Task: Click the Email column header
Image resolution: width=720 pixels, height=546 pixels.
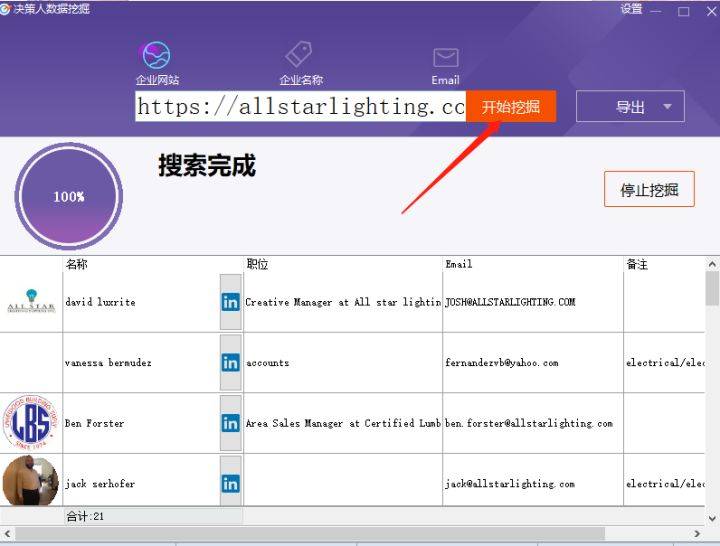Action: point(458,265)
